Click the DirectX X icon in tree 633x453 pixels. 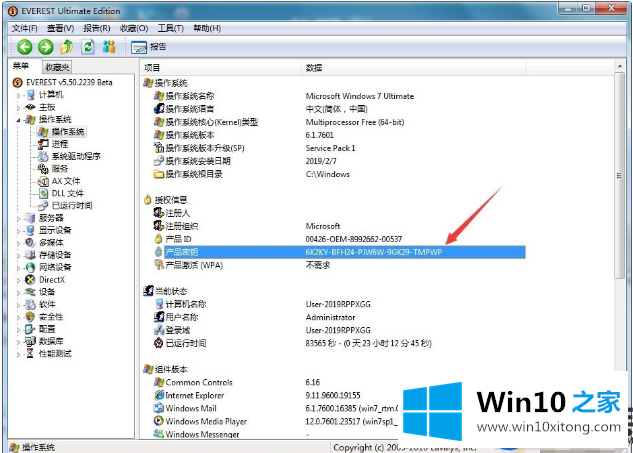(30, 279)
